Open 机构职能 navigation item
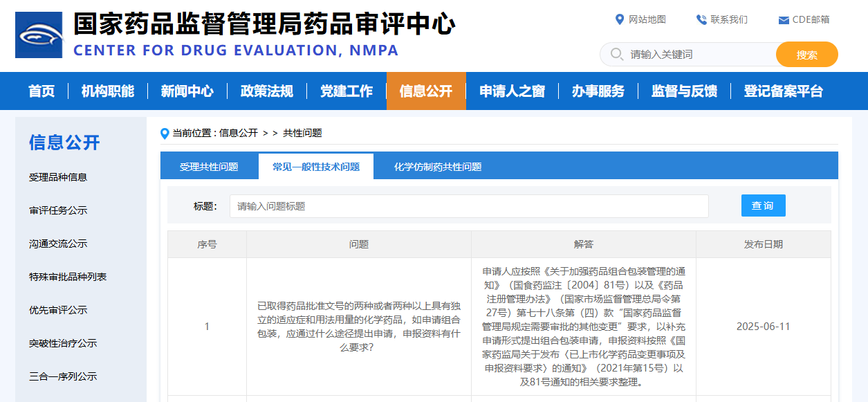 108,91
